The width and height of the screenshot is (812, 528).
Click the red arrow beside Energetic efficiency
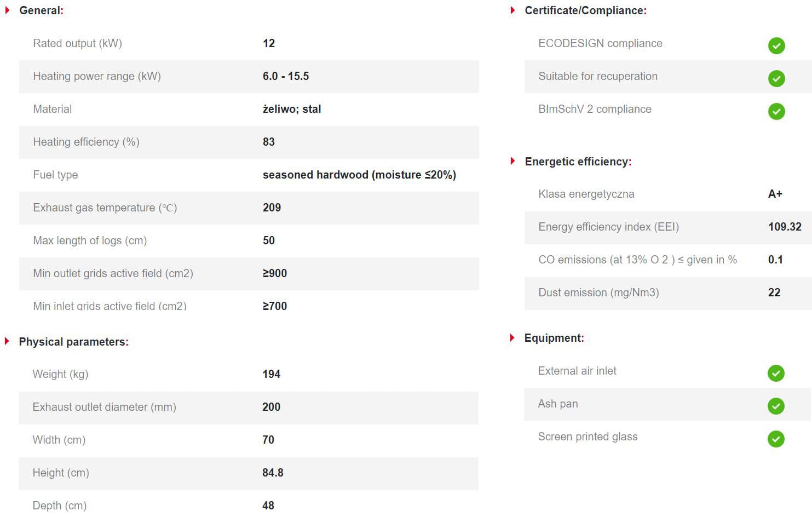[x=512, y=161]
